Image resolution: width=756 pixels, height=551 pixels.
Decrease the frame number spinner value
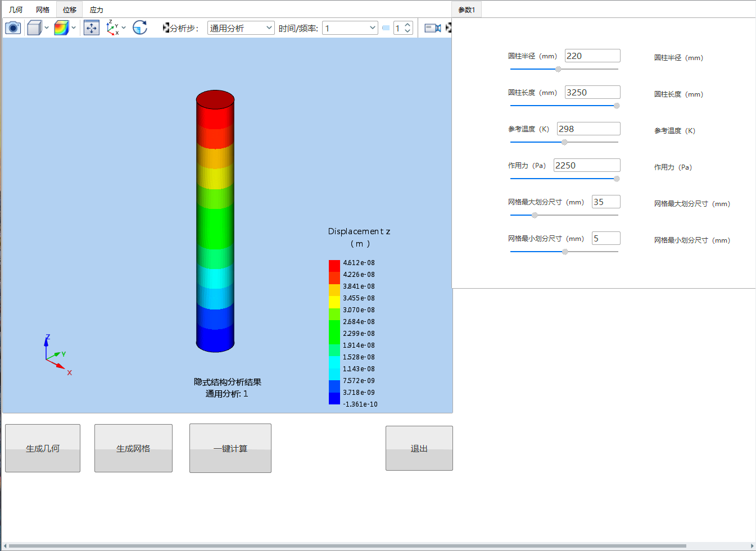point(408,31)
